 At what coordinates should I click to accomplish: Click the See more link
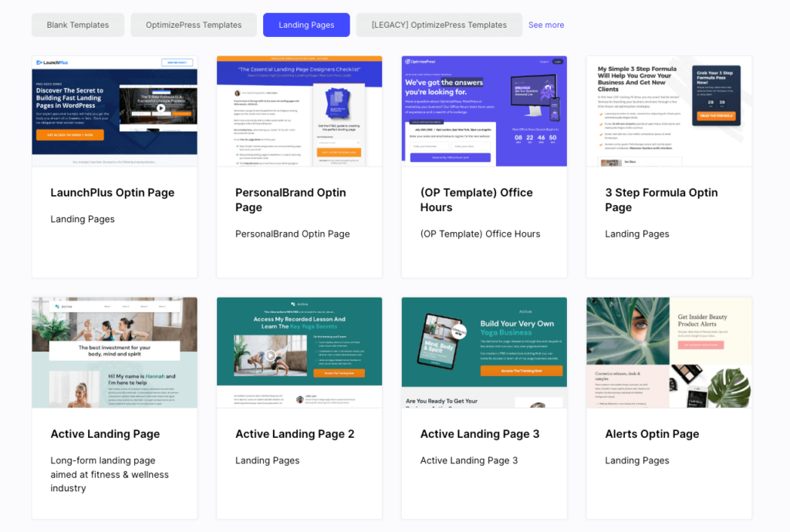pos(546,25)
